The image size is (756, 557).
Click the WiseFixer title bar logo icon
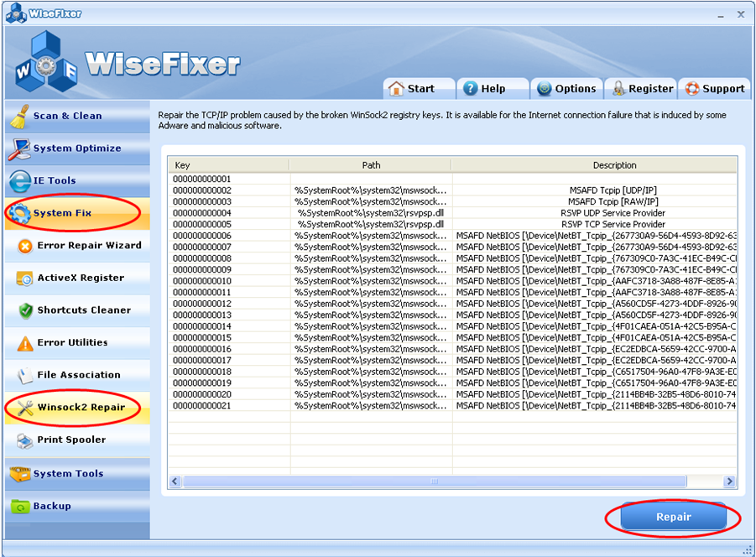[16, 13]
